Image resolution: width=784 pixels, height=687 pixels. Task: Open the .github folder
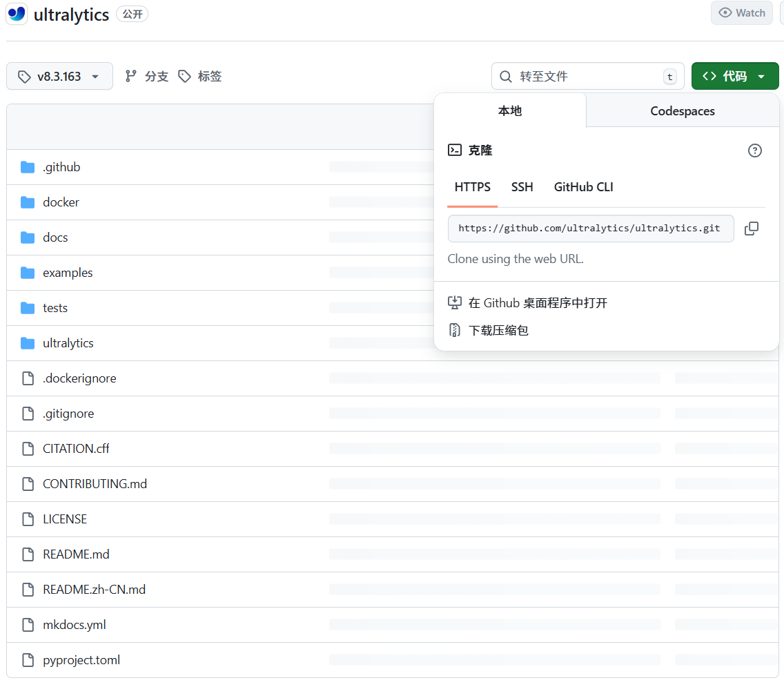(x=61, y=167)
